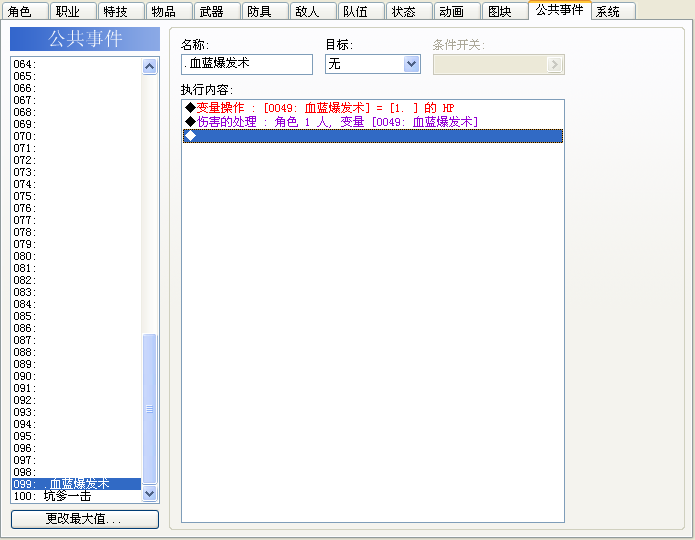Select list entry 082
The image size is (695, 540).
(x=76, y=280)
